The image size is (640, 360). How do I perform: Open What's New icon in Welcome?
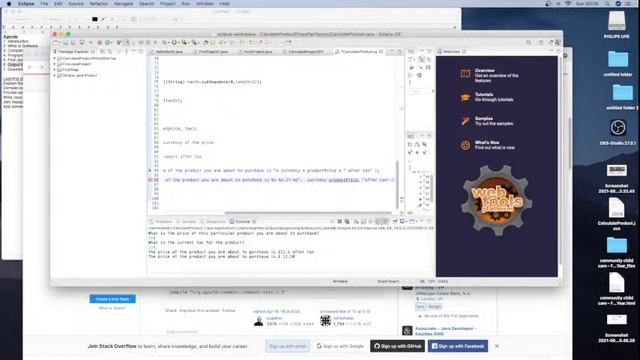coord(465,145)
